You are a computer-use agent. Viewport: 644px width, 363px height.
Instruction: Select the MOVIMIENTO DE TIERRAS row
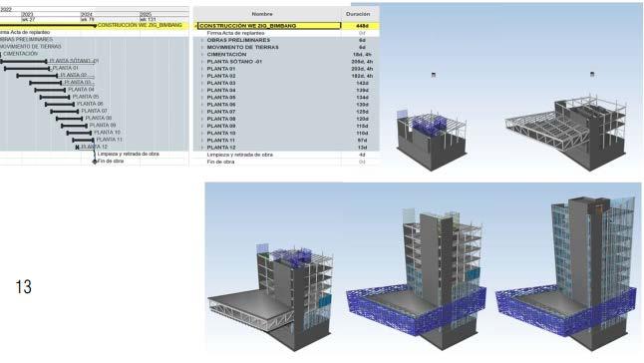pyautogui.click(x=286, y=47)
